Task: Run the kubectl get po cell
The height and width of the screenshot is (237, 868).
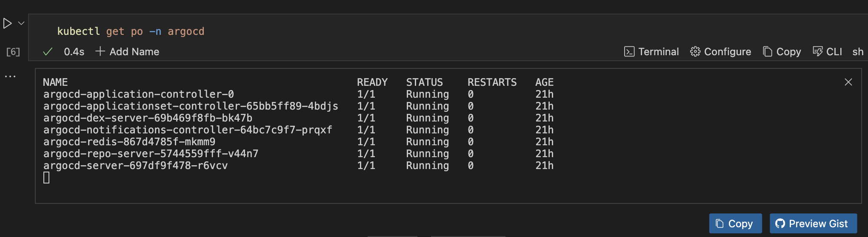Action: [7, 23]
